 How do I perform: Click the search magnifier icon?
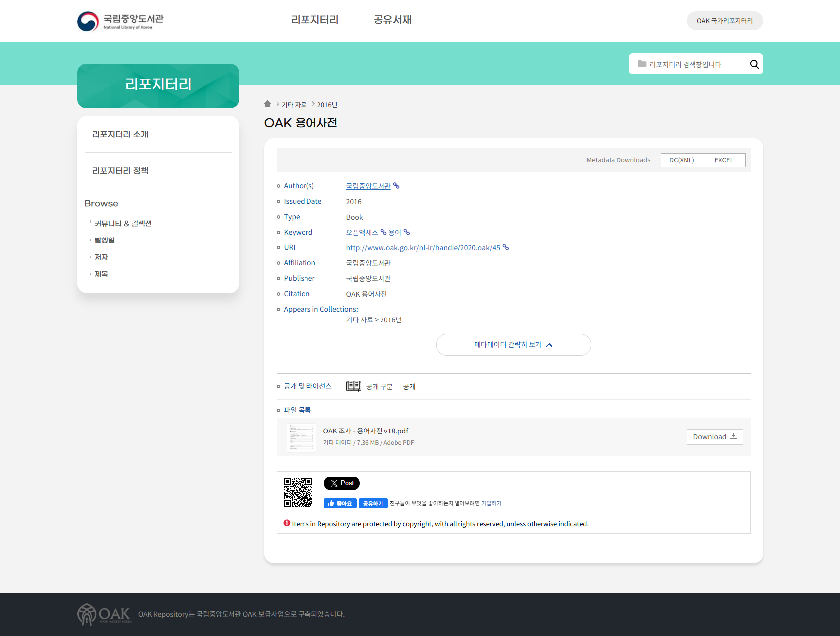tap(754, 64)
